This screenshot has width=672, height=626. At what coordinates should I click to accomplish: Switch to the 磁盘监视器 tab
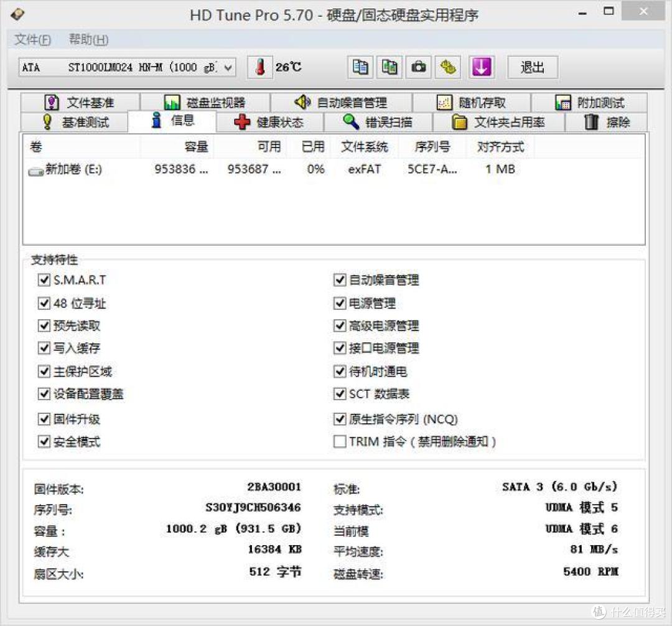tap(205, 103)
